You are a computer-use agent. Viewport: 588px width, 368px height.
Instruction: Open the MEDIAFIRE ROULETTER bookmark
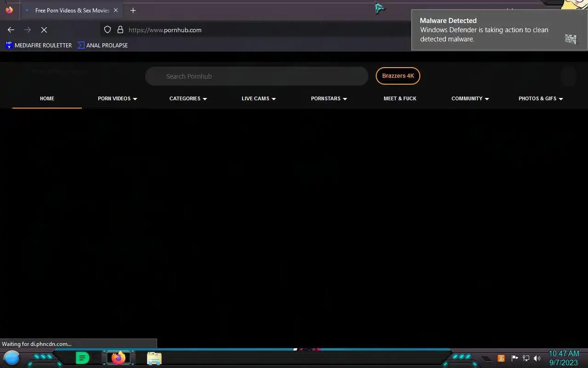click(x=39, y=45)
